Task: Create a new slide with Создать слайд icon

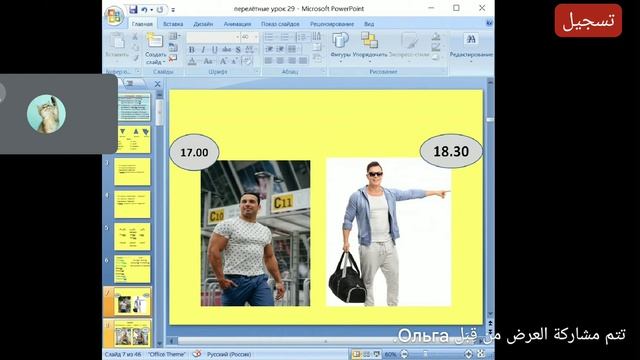Action: click(x=155, y=41)
